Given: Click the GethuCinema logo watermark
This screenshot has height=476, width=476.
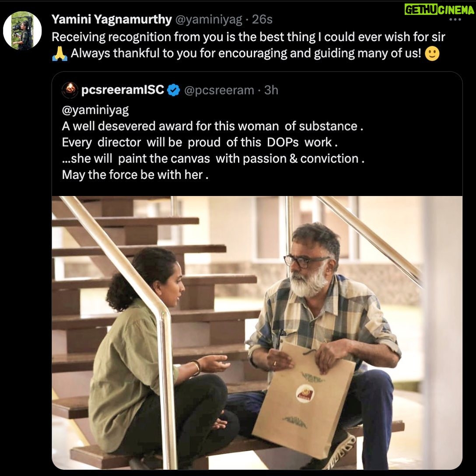Looking at the screenshot, I should click(x=439, y=9).
